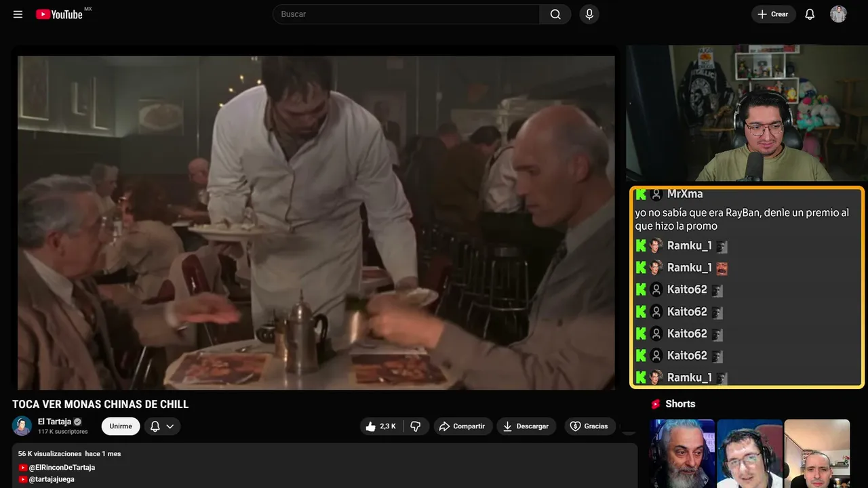
Task: Open the account avatar menu
Action: point(838,14)
